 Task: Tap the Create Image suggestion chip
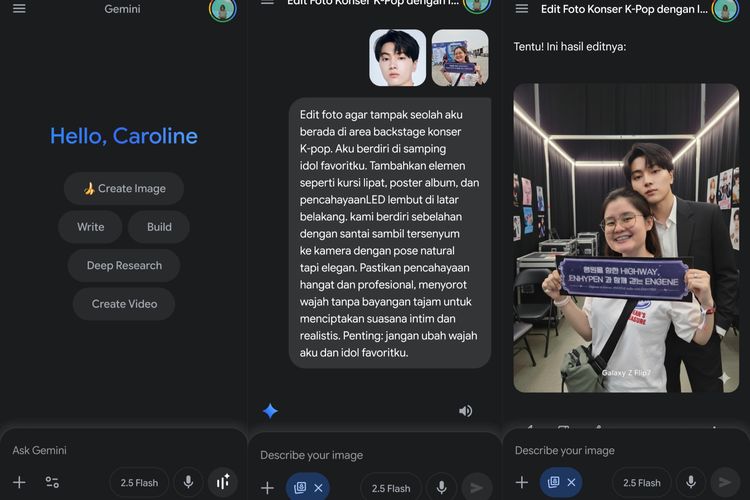tap(124, 189)
